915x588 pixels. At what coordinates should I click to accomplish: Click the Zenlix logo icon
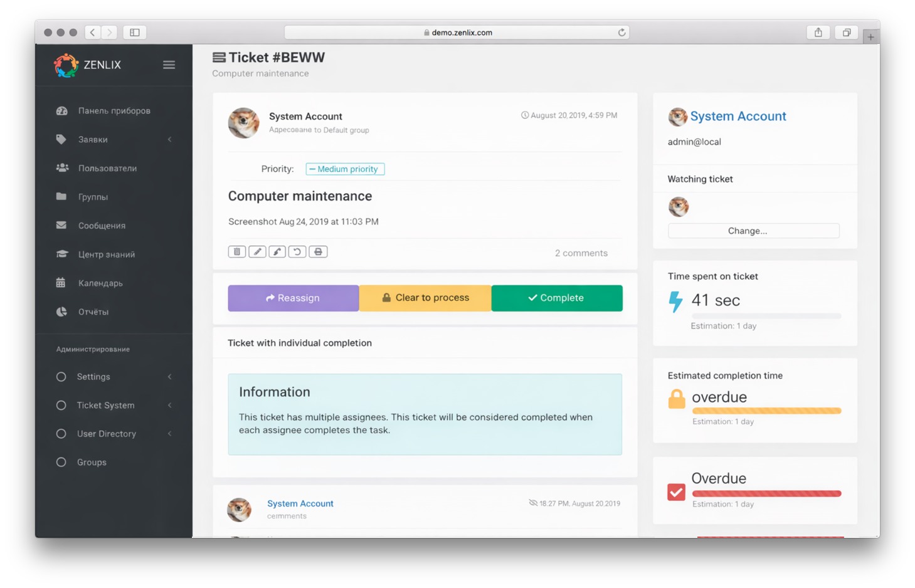[66, 65]
